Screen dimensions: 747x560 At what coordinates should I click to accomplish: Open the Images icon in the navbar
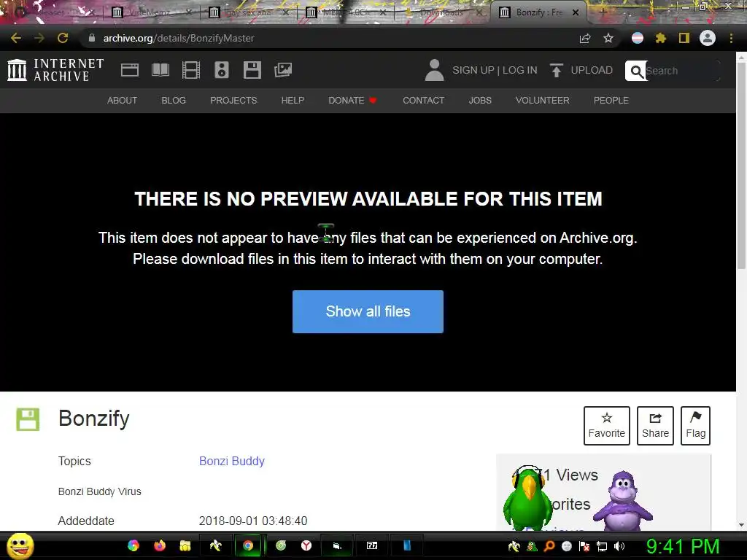point(283,70)
